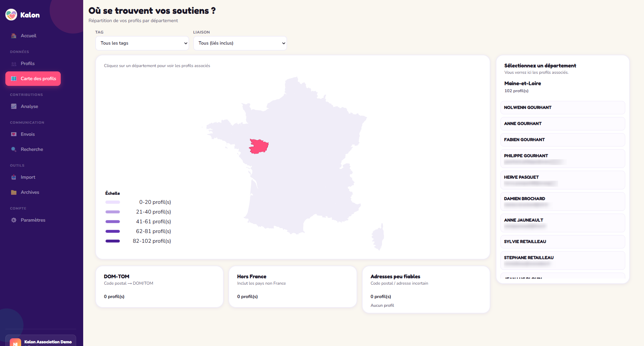Open ANNE GOURHANT profile card
This screenshot has height=346, width=644.
(562, 124)
